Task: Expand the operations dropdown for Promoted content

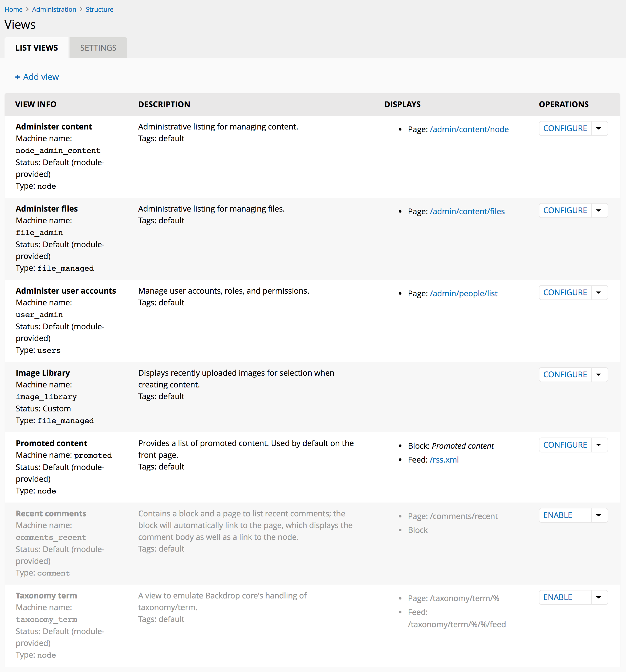Action: [x=599, y=445]
